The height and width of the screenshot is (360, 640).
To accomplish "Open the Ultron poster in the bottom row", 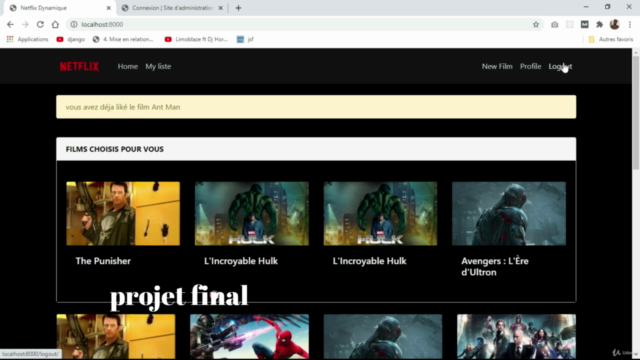I will 383,336.
